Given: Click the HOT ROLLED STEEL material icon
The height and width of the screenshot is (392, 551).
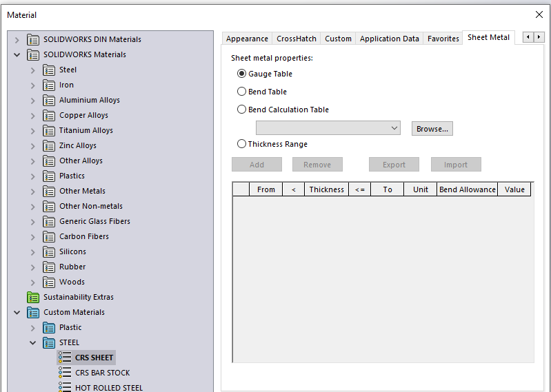Looking at the screenshot, I should (x=65, y=386).
